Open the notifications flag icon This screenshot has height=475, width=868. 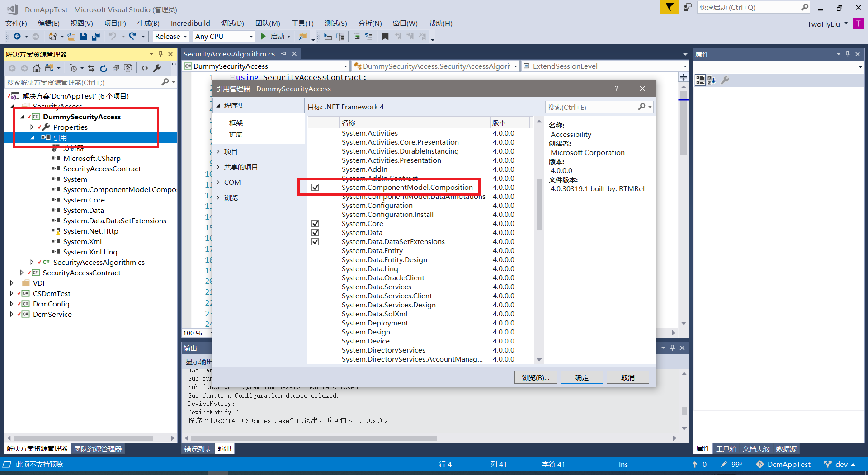pos(670,7)
